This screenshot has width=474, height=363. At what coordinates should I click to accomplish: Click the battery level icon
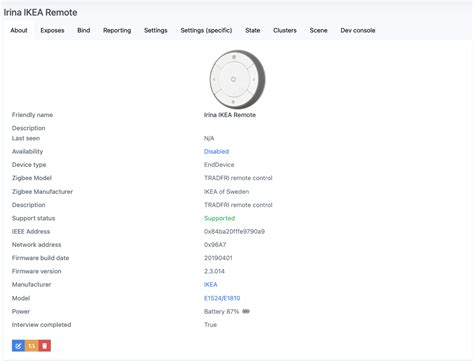pyautogui.click(x=246, y=311)
